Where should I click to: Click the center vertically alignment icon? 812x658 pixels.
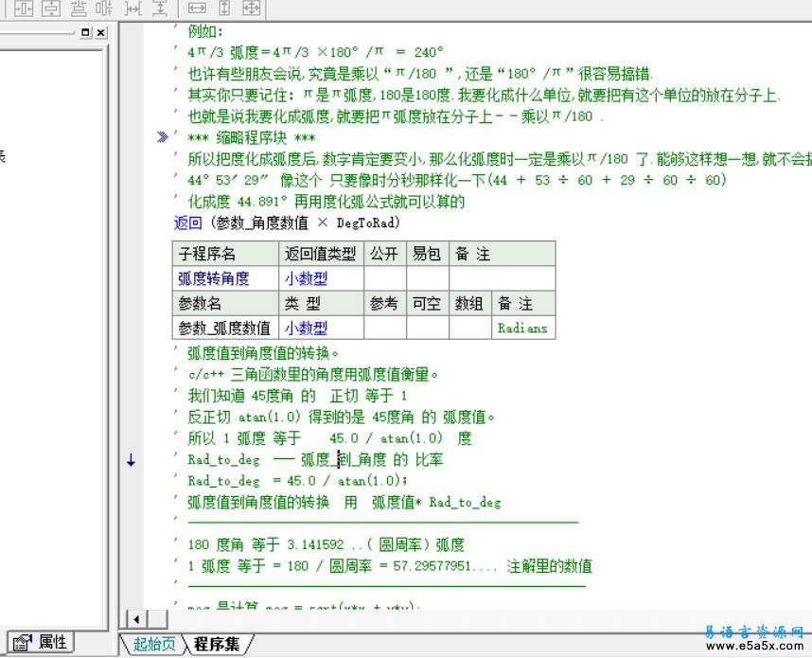(x=51, y=8)
